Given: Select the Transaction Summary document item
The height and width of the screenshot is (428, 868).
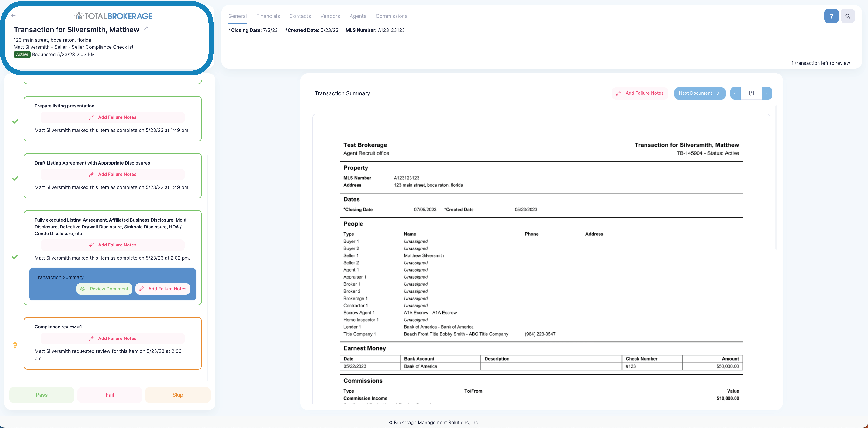Looking at the screenshot, I should click(60, 277).
